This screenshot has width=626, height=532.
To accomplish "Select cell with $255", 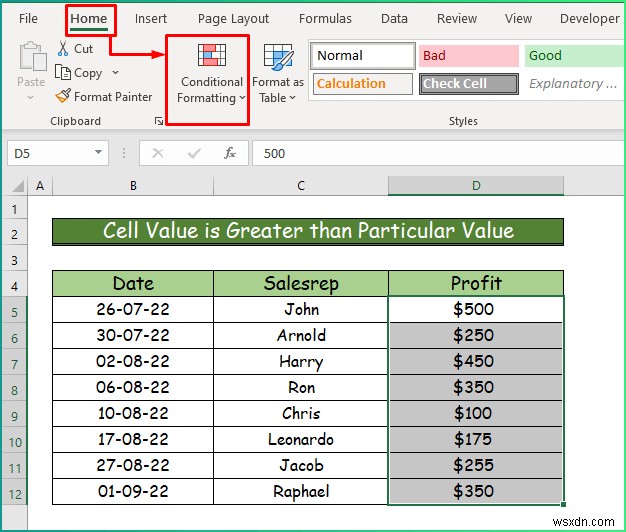I will (476, 465).
